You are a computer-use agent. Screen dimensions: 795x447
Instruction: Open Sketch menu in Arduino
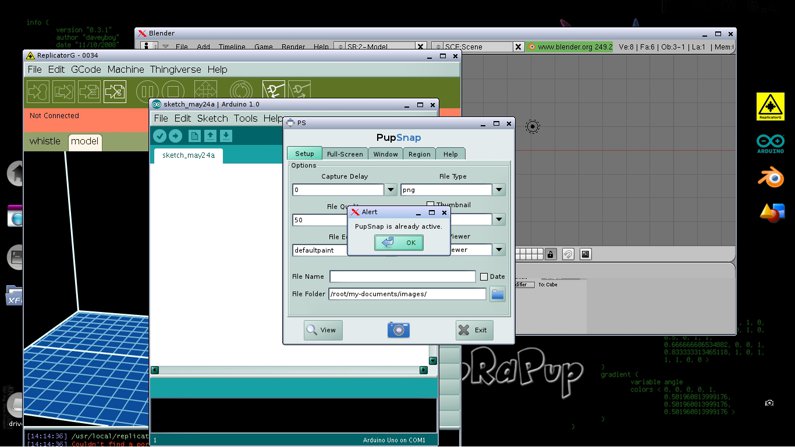(x=212, y=118)
